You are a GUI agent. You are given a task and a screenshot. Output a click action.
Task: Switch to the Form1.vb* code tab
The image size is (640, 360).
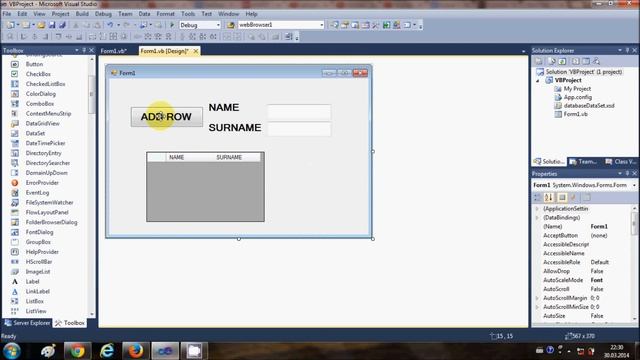click(x=114, y=51)
